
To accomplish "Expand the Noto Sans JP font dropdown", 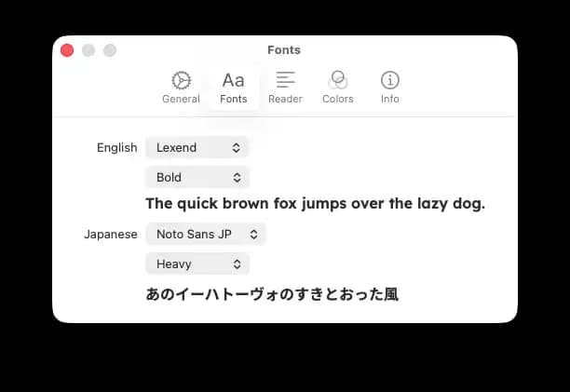I will coord(206,235).
